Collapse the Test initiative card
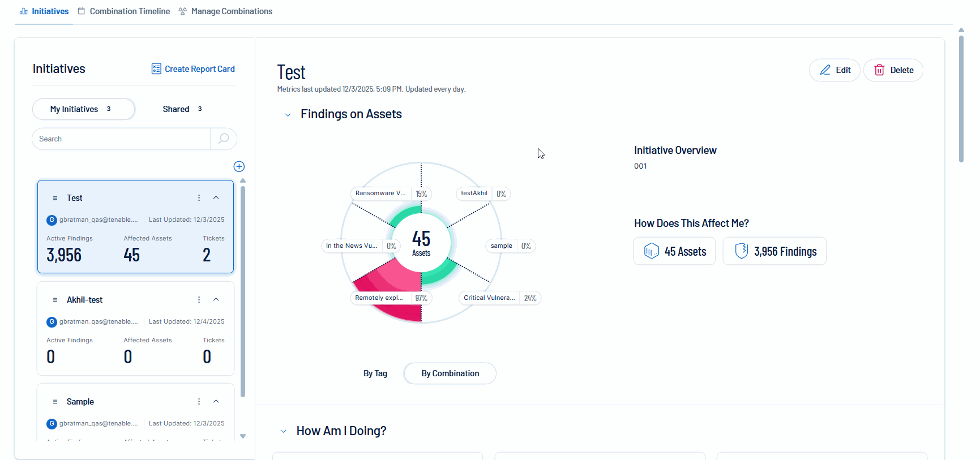This screenshot has width=980, height=460. point(216,198)
